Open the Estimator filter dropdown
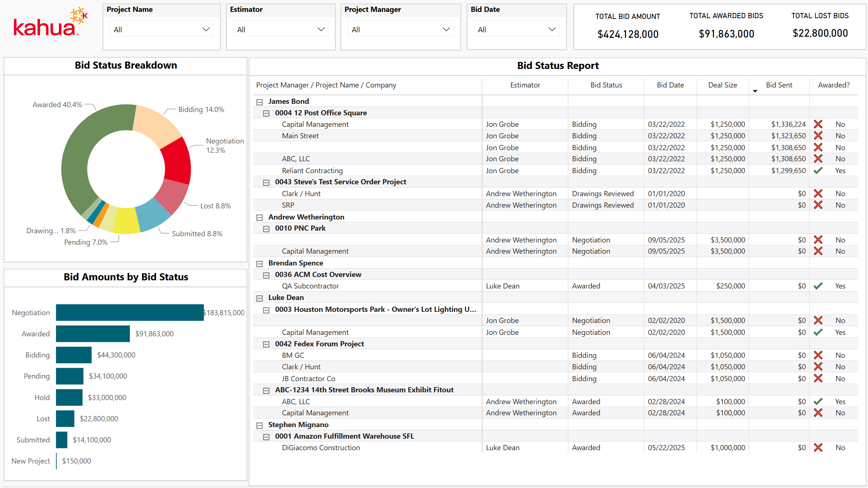 (281, 29)
